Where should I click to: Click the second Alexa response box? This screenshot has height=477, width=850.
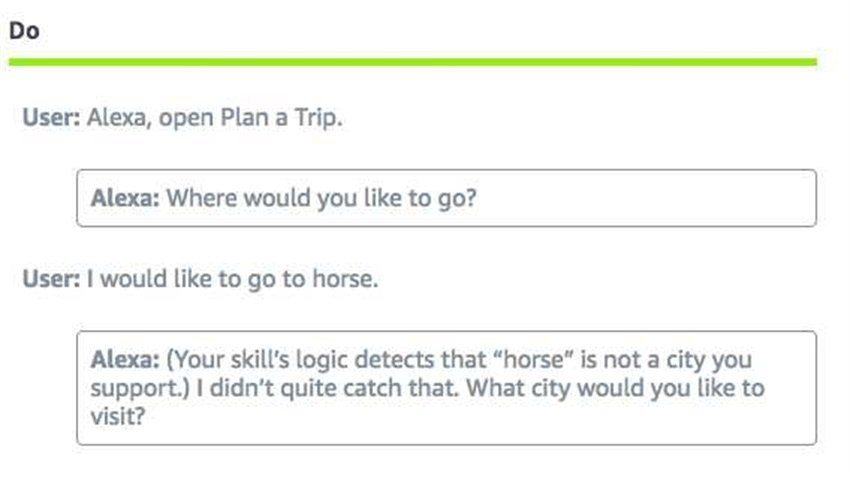pos(447,388)
